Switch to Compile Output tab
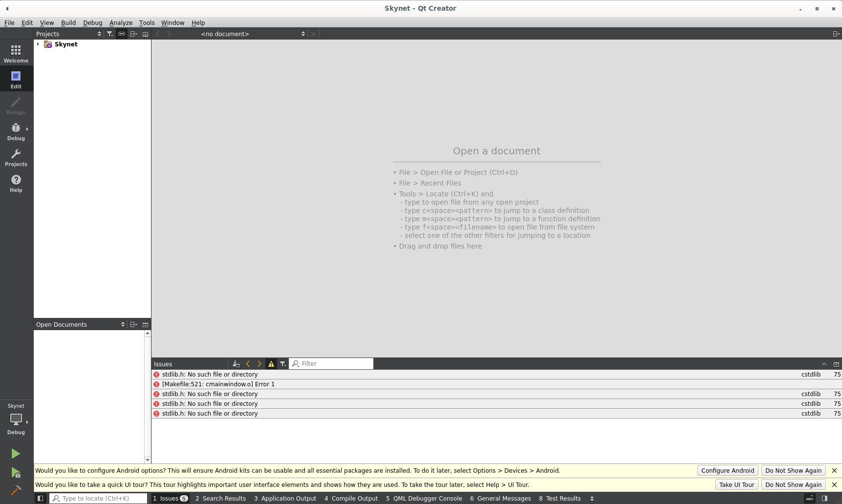Viewport: 842px width, 504px height. click(x=351, y=498)
